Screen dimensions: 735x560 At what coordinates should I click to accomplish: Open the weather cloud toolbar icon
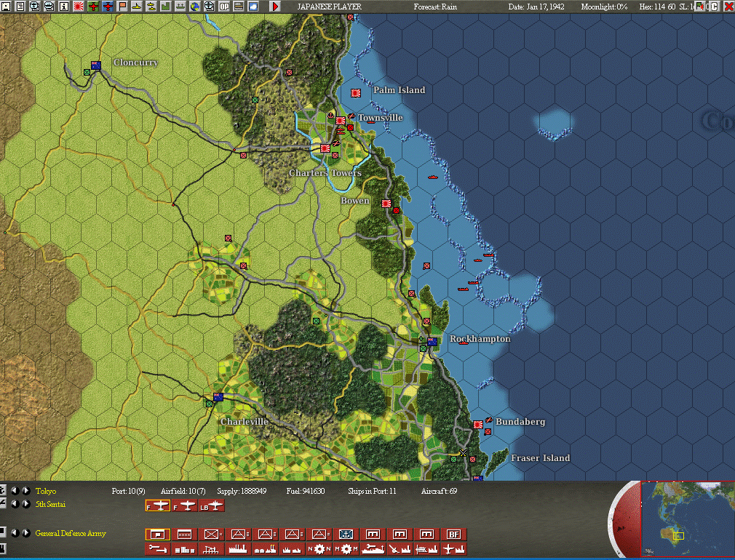point(253,7)
